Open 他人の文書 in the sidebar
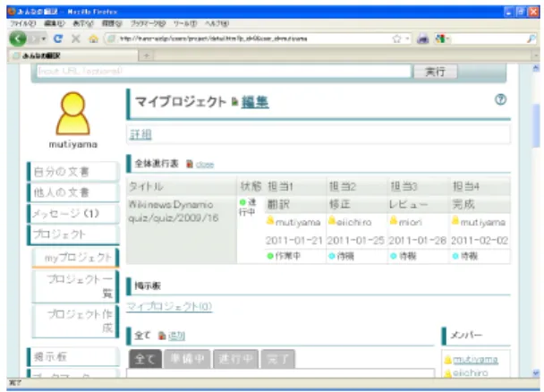 pos(73,192)
